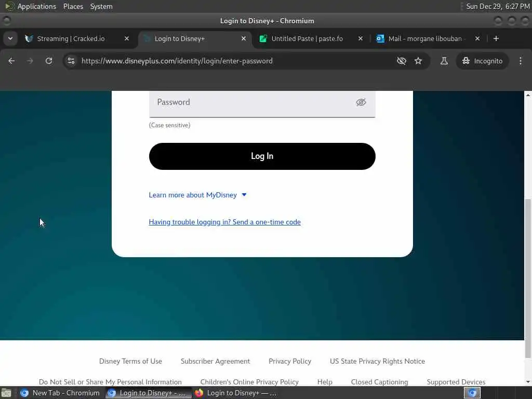Switch to Firefox Login to Disney+ window
Screen dimensions: 532x399
(x=236, y=393)
